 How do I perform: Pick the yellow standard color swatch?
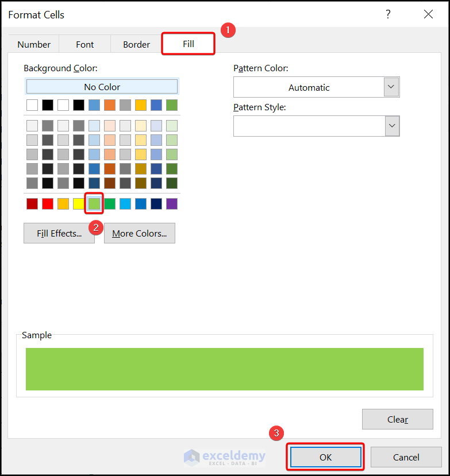tap(79, 204)
